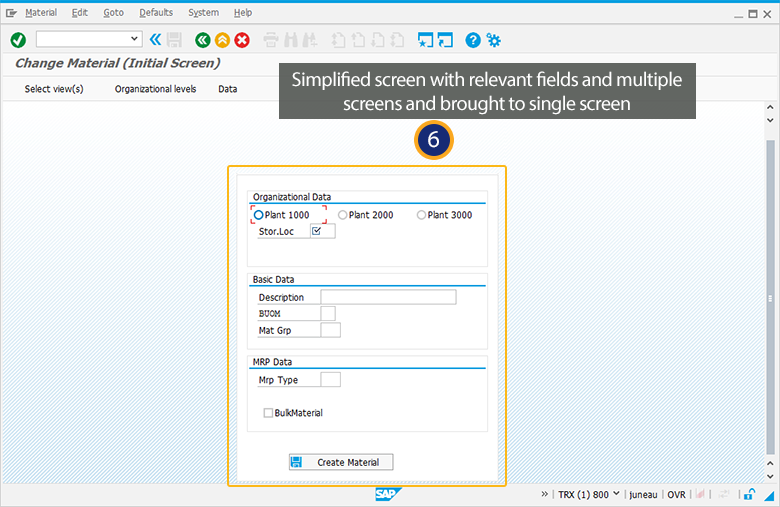Click the green Back icon
Image resolution: width=780 pixels, height=507 pixels.
pyautogui.click(x=202, y=40)
